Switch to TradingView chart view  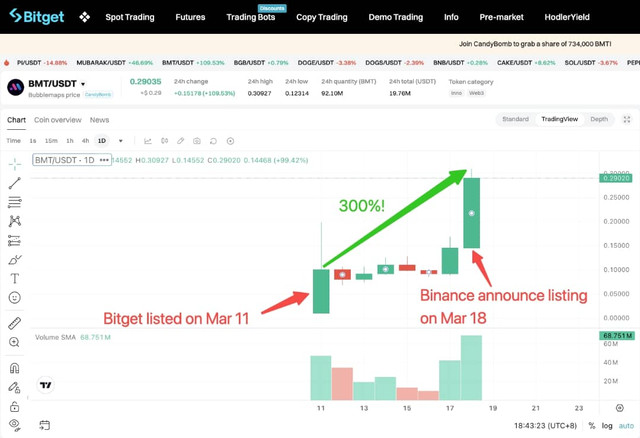(560, 119)
